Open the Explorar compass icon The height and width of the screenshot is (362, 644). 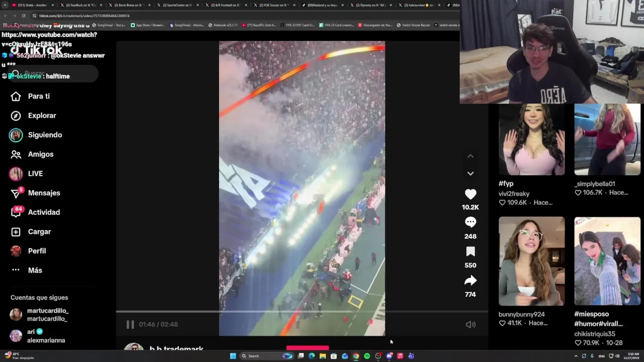pyautogui.click(x=16, y=116)
